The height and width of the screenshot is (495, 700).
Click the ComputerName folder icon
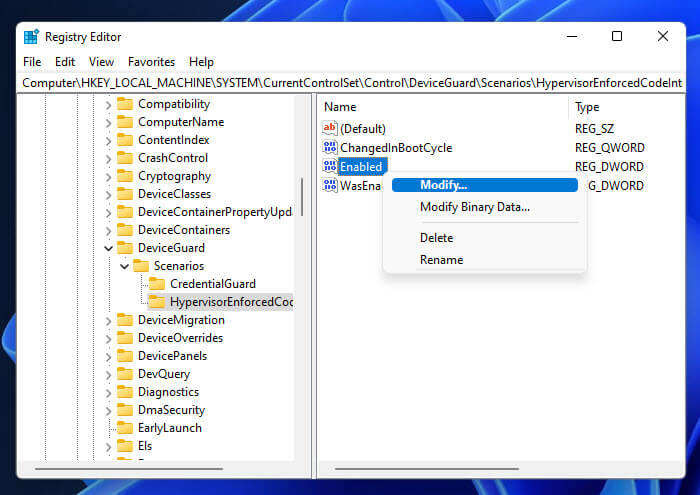tap(125, 122)
